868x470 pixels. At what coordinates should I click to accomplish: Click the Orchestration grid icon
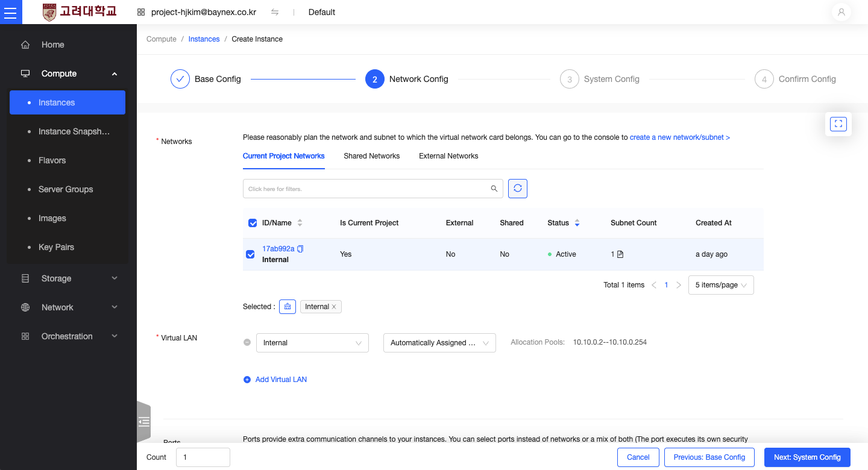click(25, 336)
